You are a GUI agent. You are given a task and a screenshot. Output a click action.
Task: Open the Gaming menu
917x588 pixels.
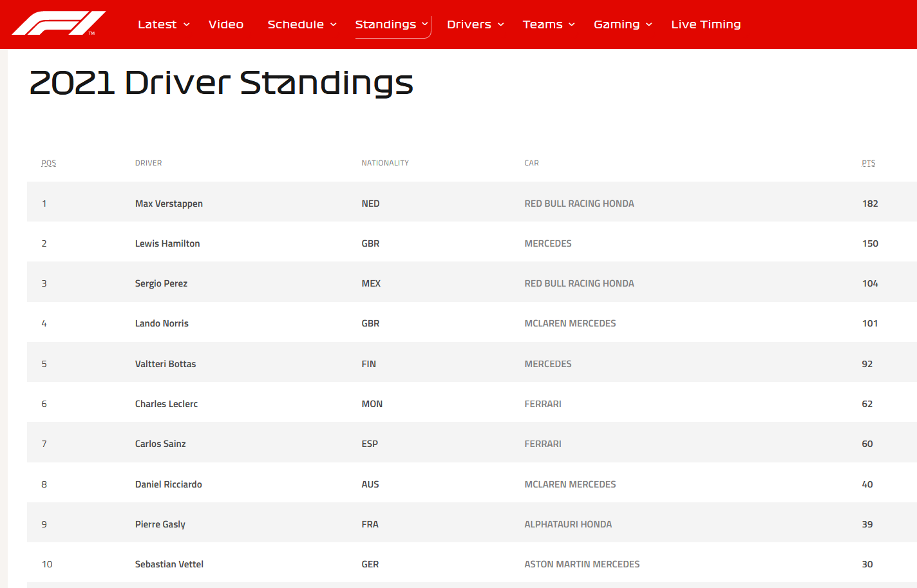click(x=616, y=24)
